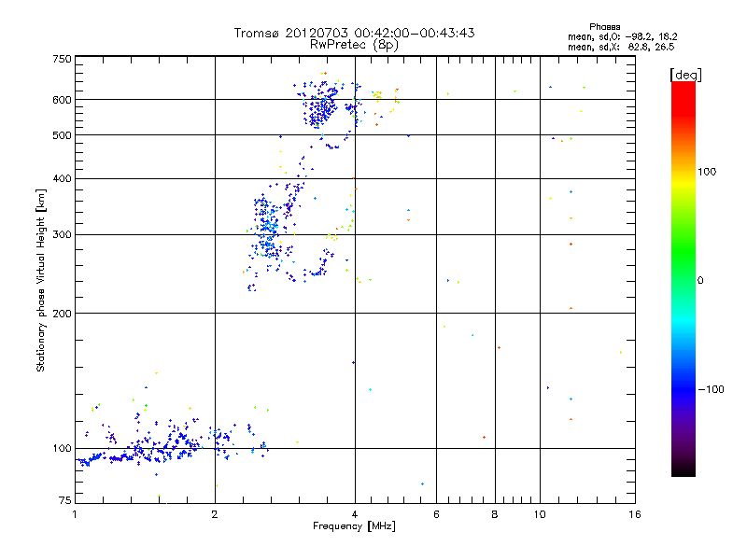Click the 'Phases' heading above the statistics
Screen dimensions: 747x560
coord(604,27)
